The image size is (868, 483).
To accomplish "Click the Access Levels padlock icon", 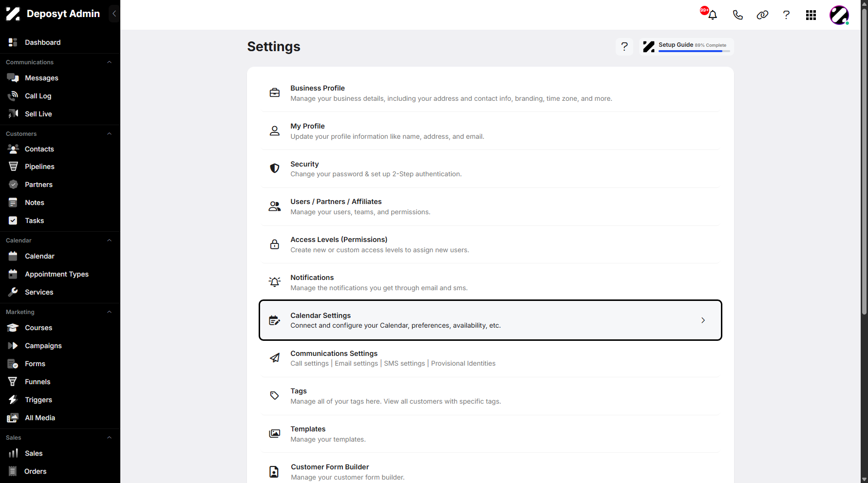I will click(x=275, y=244).
